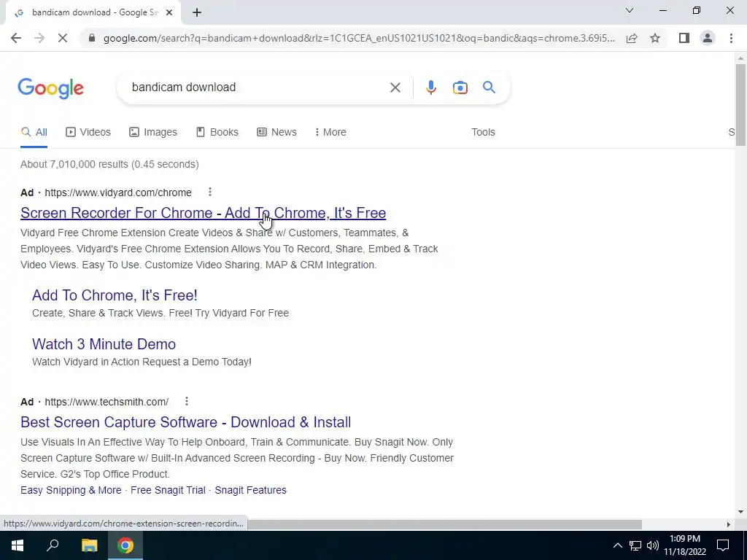Search by voice microphone icon
The image size is (747, 560).
coord(430,87)
